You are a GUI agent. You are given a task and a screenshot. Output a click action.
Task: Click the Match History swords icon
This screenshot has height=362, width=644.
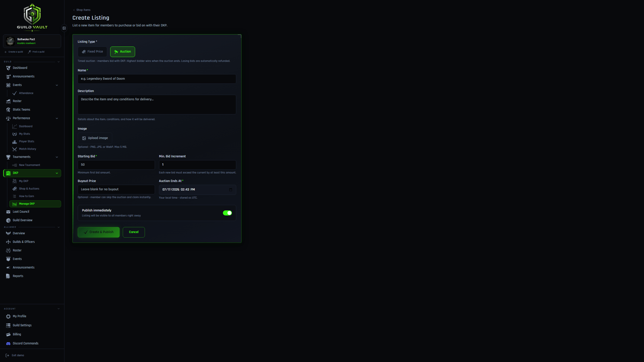[x=15, y=149]
